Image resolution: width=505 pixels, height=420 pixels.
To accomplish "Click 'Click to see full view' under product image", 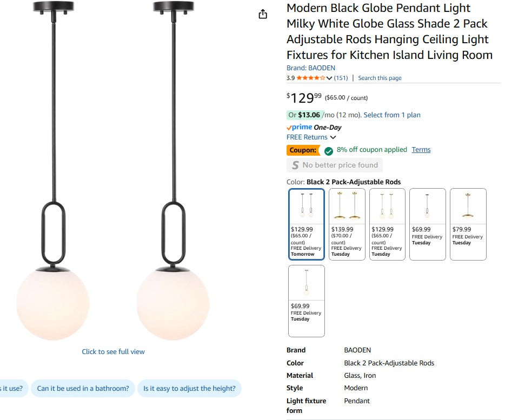I will (113, 351).
